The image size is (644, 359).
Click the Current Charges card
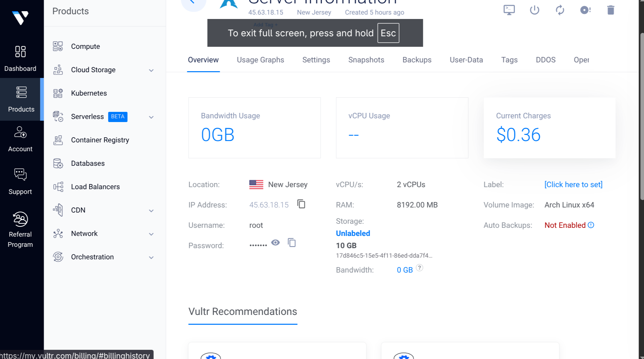(x=549, y=128)
